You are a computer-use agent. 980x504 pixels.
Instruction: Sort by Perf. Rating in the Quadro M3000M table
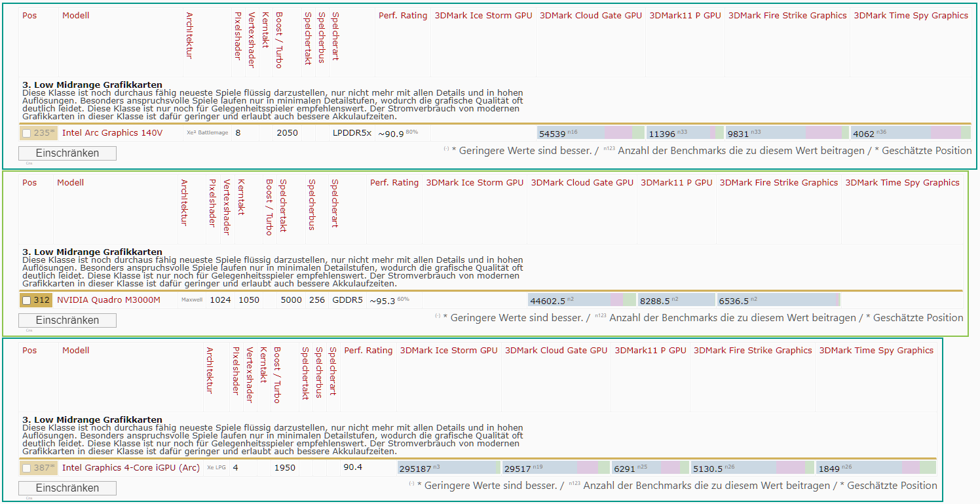point(394,183)
